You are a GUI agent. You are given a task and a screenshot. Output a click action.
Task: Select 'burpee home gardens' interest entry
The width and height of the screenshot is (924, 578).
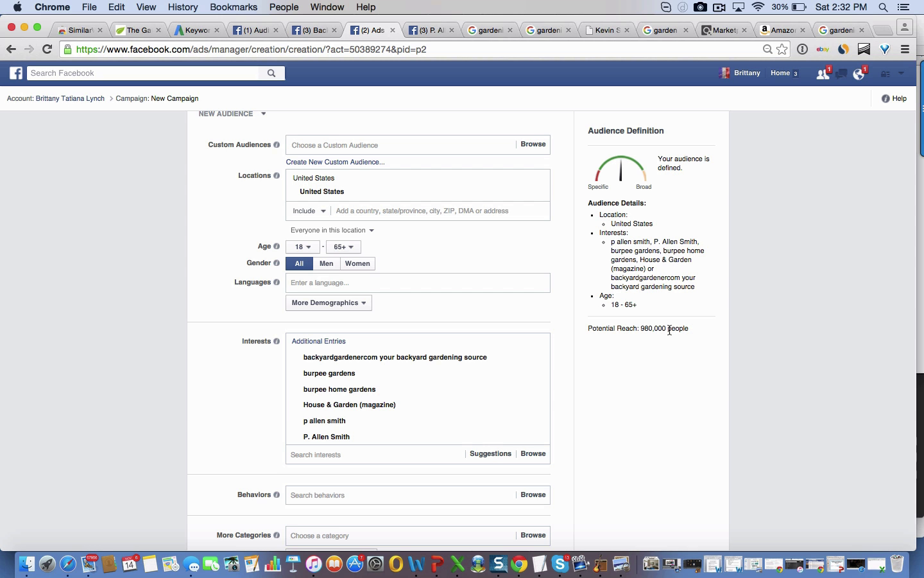coord(339,389)
